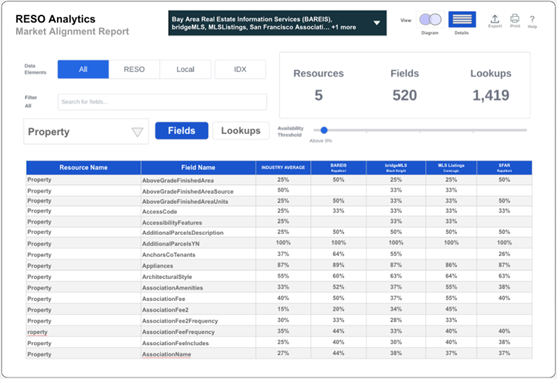Select the AssociationName field row
557x379 pixels.
pos(279,354)
